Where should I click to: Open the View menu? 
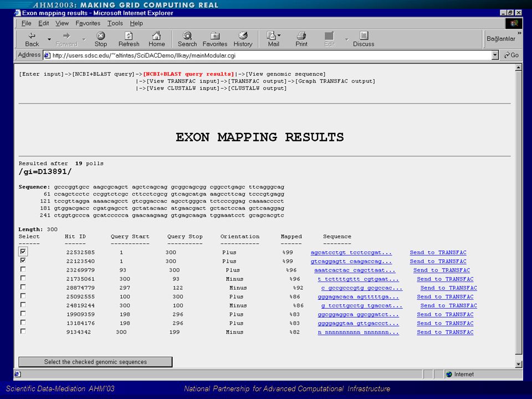coord(62,23)
